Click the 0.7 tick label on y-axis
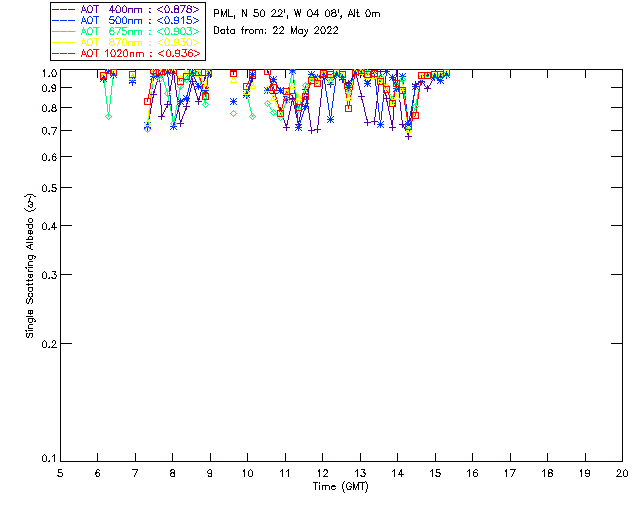The width and height of the screenshot is (640, 512). click(x=49, y=131)
